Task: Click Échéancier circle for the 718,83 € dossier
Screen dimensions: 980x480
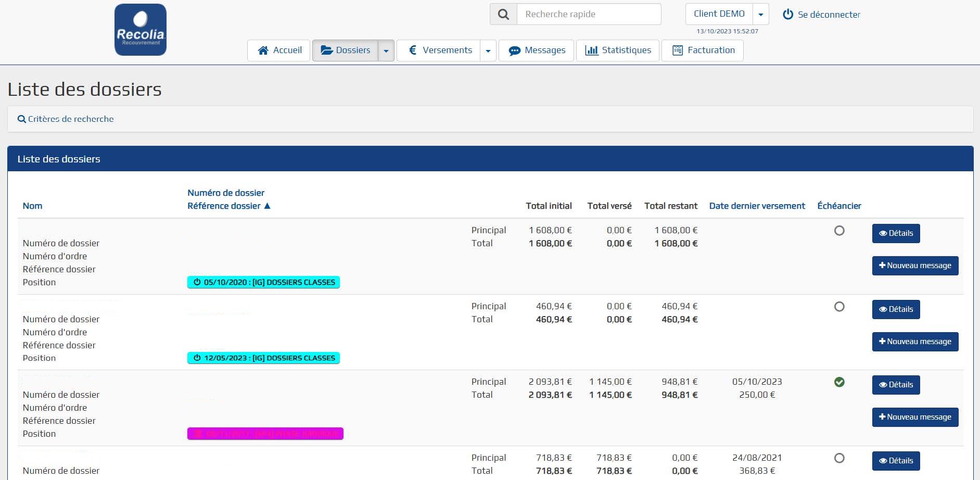Action: tap(839, 458)
